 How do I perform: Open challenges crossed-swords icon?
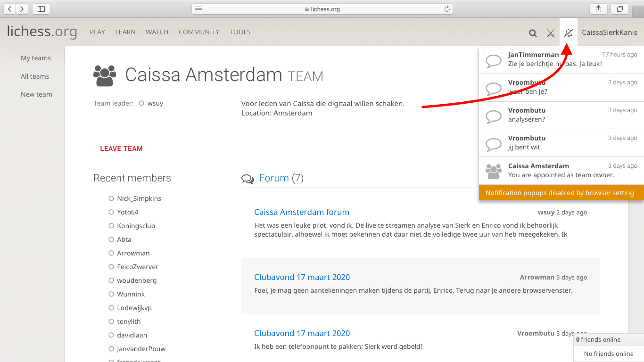(x=551, y=33)
